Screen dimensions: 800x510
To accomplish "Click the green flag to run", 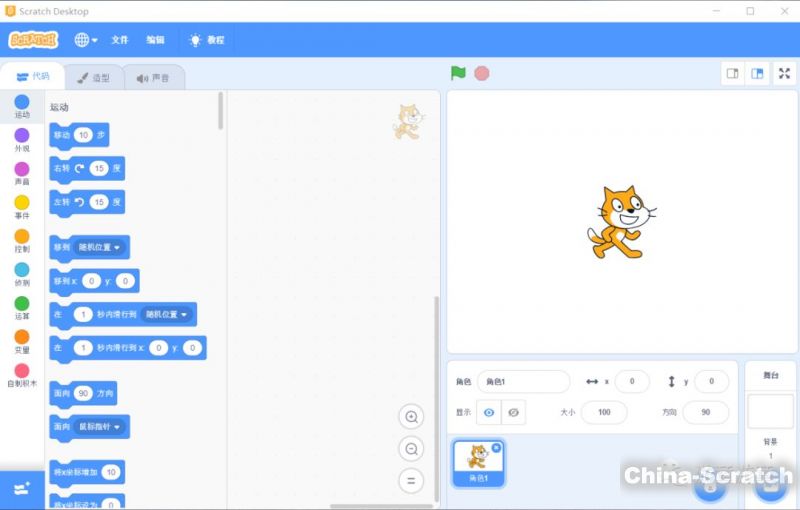I will [458, 73].
